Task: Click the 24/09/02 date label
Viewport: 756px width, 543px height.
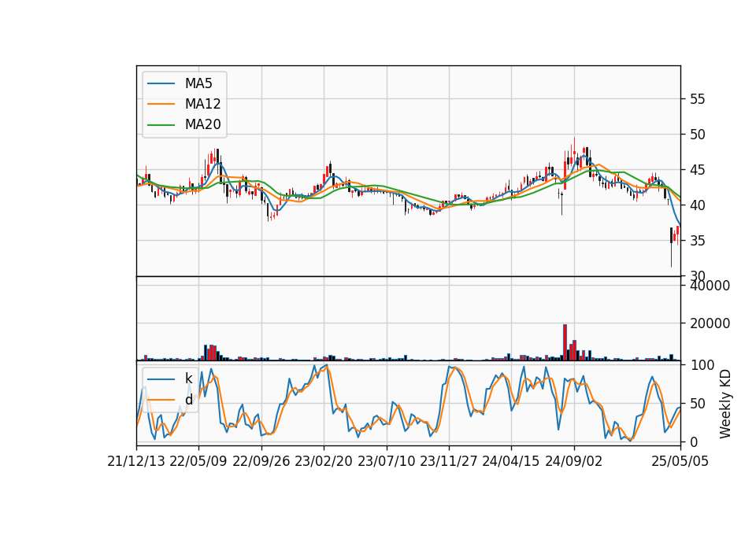Action: [x=574, y=461]
